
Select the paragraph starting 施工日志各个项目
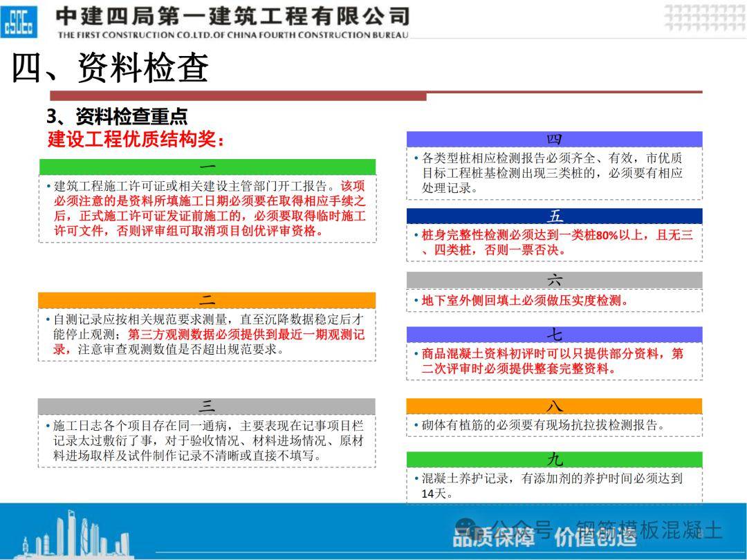(208, 440)
